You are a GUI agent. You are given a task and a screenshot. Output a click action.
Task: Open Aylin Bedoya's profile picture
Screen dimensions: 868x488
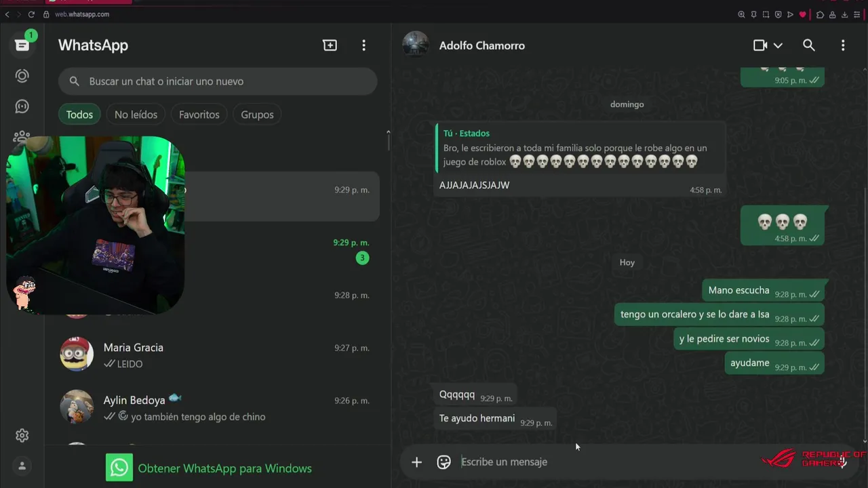77,407
